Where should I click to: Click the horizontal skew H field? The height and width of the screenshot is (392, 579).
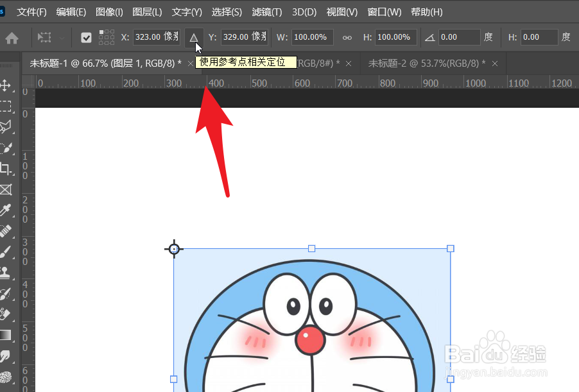pos(539,37)
